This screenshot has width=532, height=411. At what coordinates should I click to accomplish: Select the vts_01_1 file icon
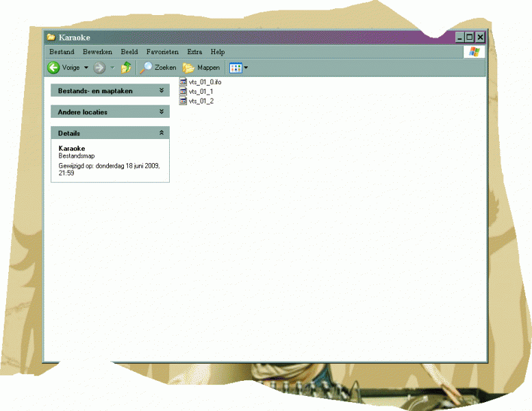[183, 91]
